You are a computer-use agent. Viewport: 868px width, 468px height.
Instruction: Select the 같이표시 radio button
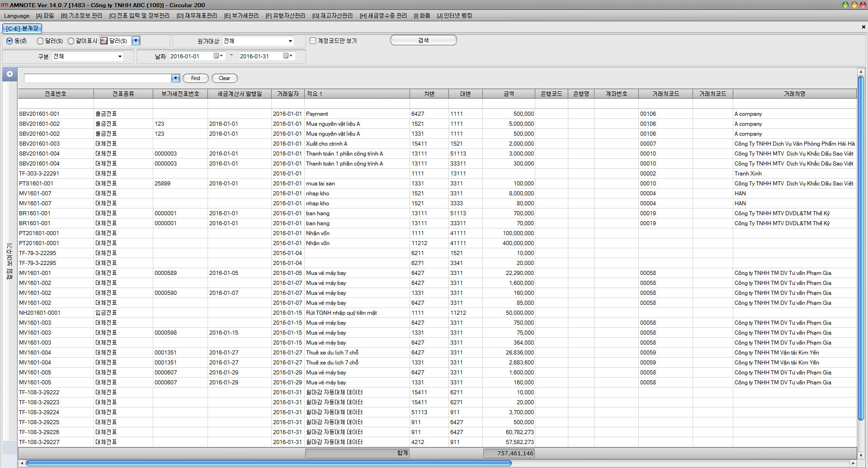point(71,41)
